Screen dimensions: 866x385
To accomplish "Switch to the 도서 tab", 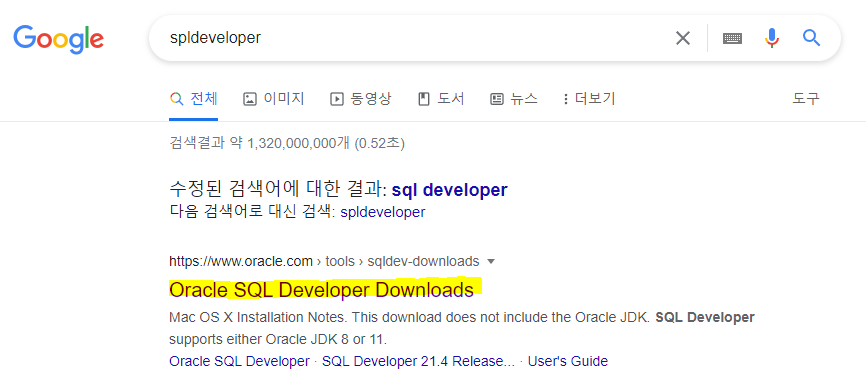I will tap(441, 99).
